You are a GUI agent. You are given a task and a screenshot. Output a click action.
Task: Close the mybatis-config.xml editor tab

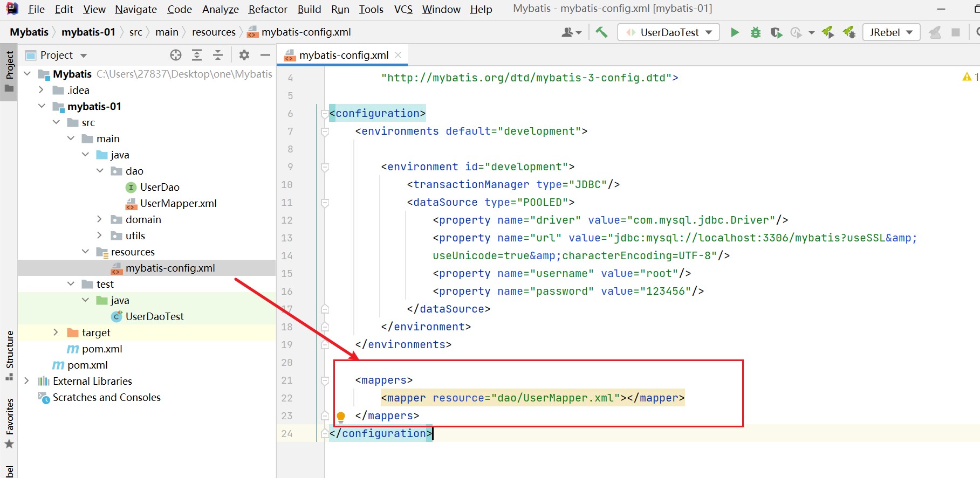[398, 55]
